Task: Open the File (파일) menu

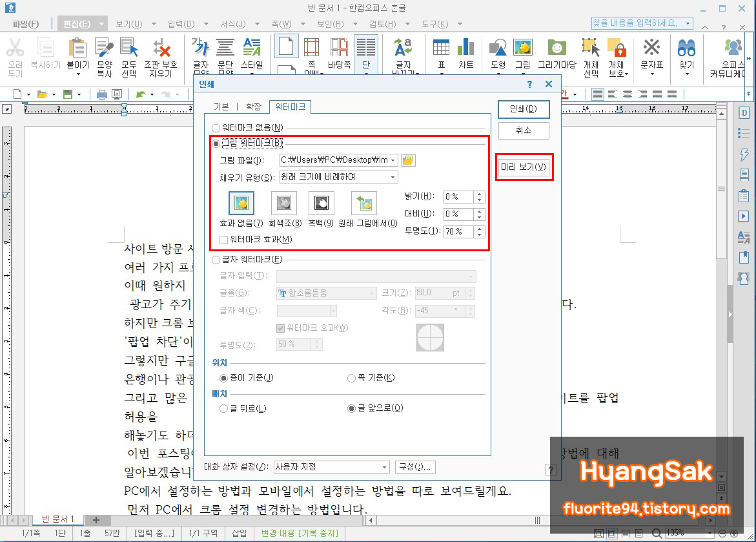Action: [26, 24]
